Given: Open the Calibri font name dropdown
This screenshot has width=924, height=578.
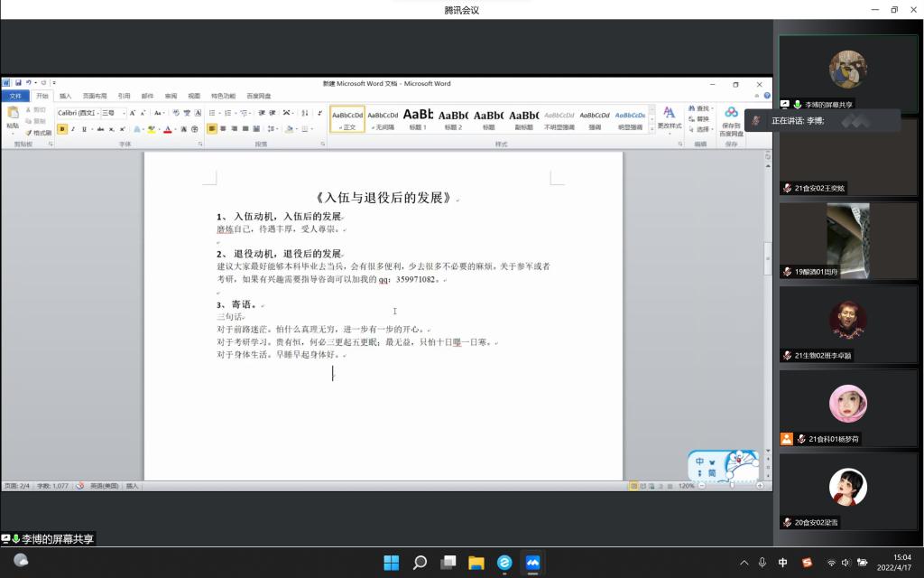Looking at the screenshot, I should pos(78,113).
